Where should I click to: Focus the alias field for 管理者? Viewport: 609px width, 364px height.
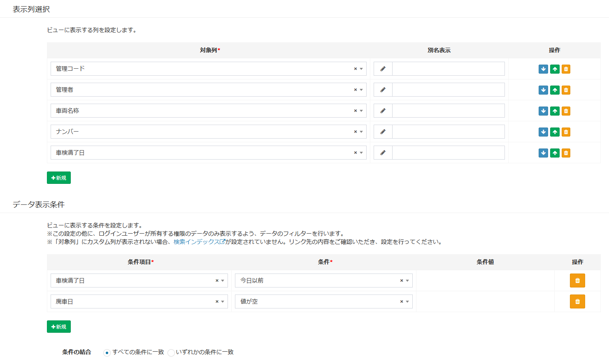(x=449, y=90)
